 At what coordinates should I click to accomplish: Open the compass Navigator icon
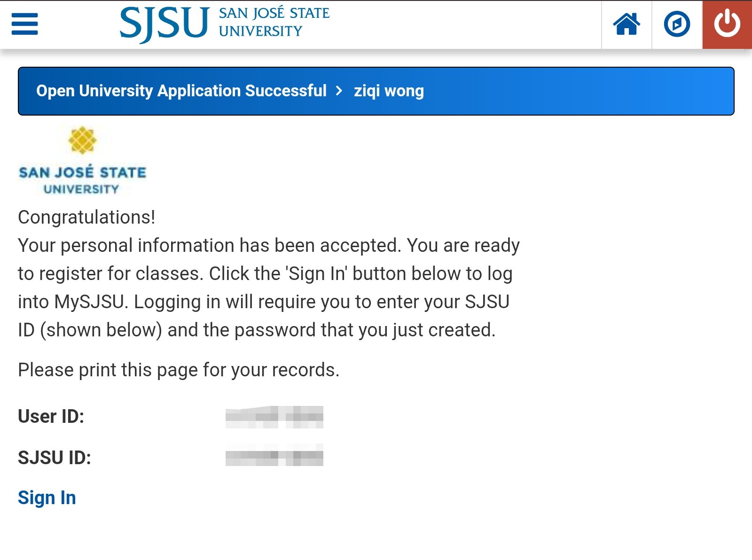[677, 24]
